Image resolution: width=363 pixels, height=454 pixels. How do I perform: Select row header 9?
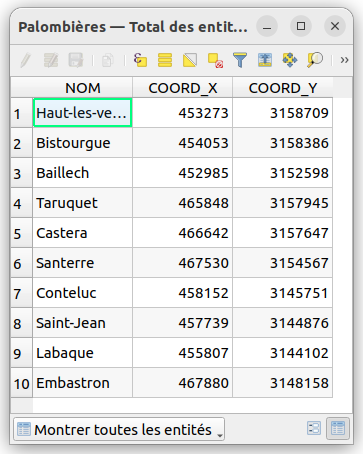pyautogui.click(x=22, y=353)
